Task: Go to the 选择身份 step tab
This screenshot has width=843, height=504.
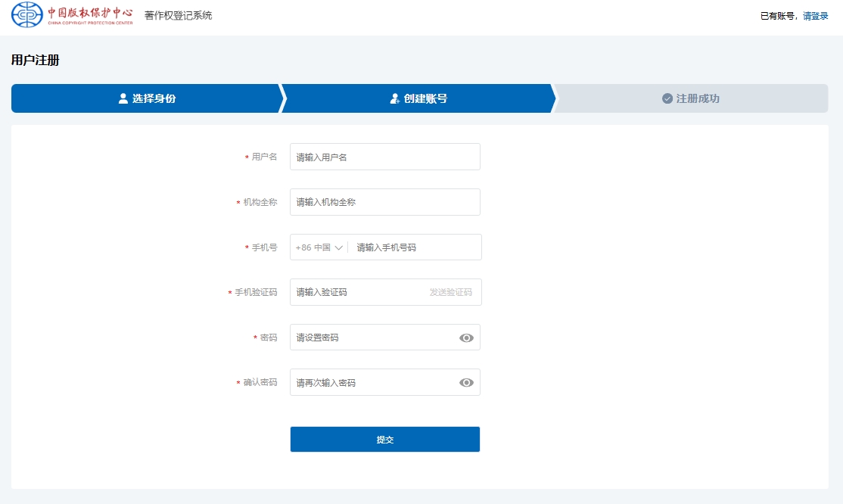Action: pyautogui.click(x=147, y=98)
